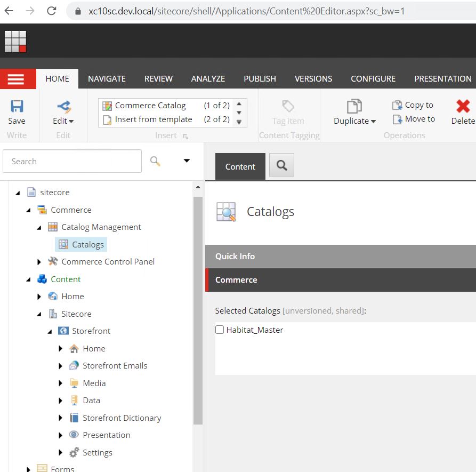476x472 pixels.
Task: Collapse the Quick Info section header
Action: pyautogui.click(x=340, y=256)
